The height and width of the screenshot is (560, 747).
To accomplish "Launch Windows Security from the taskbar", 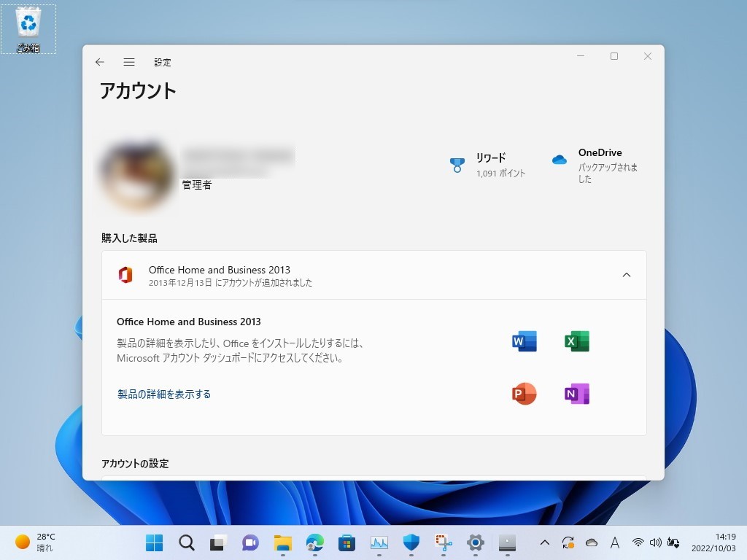I will 411,542.
